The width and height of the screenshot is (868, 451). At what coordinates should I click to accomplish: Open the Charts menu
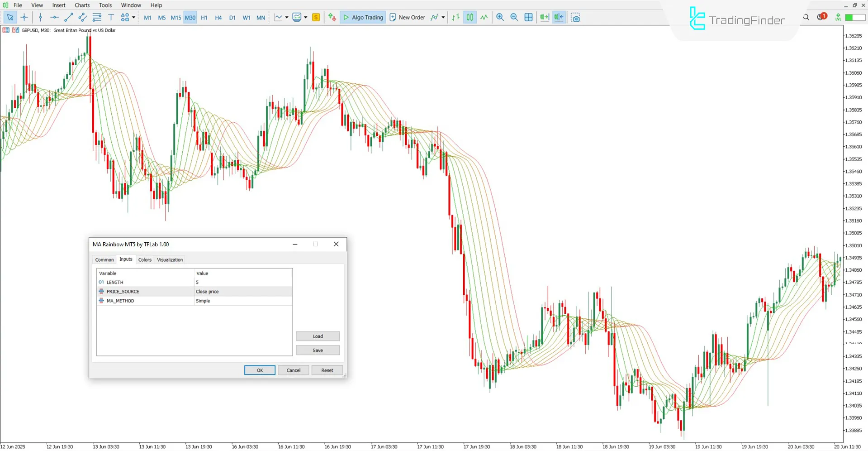tap(82, 5)
